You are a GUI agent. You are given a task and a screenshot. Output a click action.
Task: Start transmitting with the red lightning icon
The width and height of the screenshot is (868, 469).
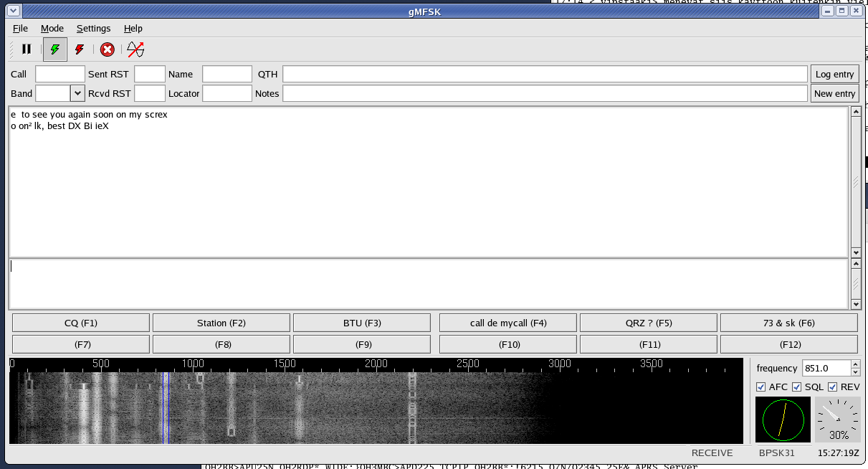tap(80, 49)
